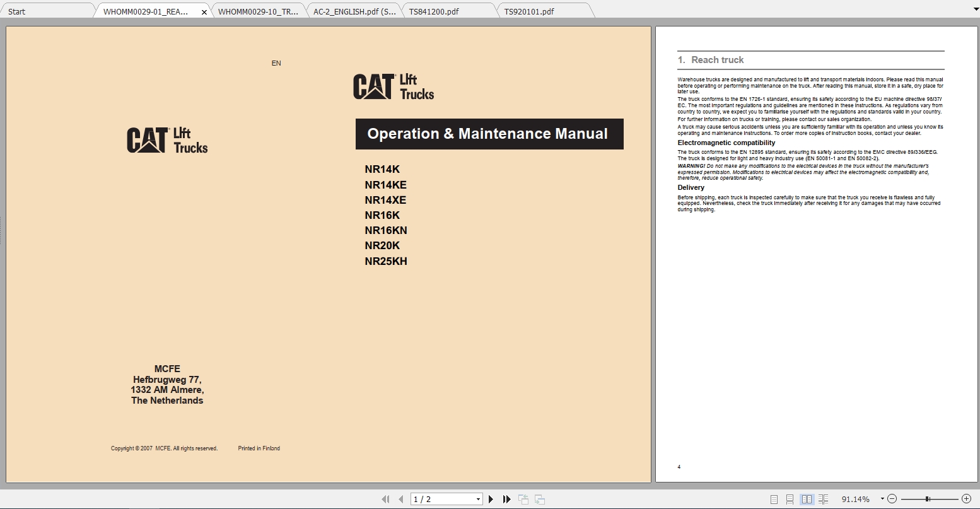
Task: Close the WHOMM0029-01 document tab
Action: pyautogui.click(x=204, y=11)
